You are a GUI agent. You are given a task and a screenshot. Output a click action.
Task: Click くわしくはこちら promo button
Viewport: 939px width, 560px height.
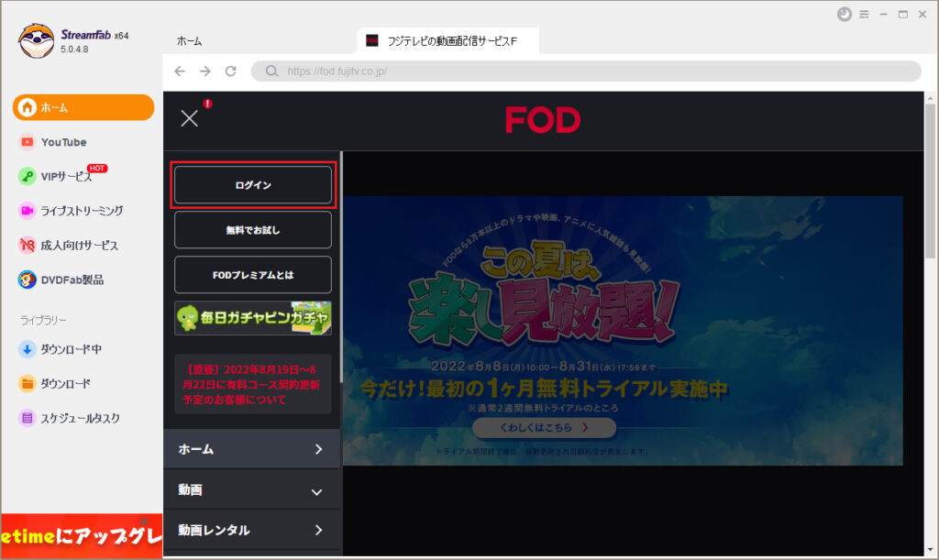(544, 427)
